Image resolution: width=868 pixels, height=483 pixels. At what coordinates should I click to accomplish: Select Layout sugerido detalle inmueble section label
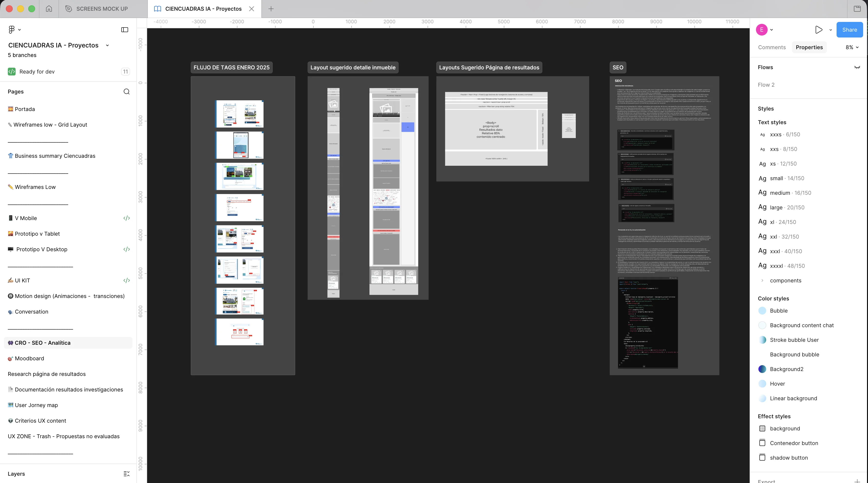coord(353,67)
